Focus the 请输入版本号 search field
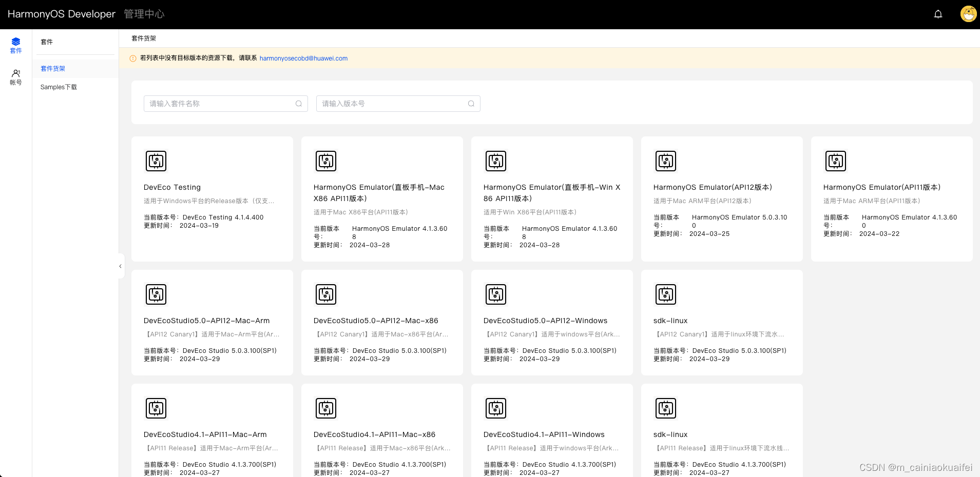Image resolution: width=980 pixels, height=477 pixels. 398,104
